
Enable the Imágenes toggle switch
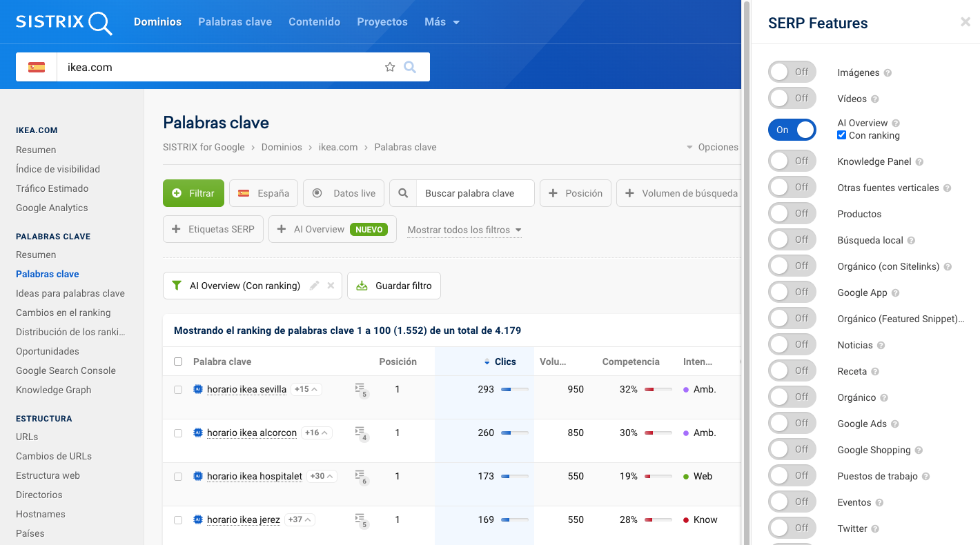(x=792, y=72)
